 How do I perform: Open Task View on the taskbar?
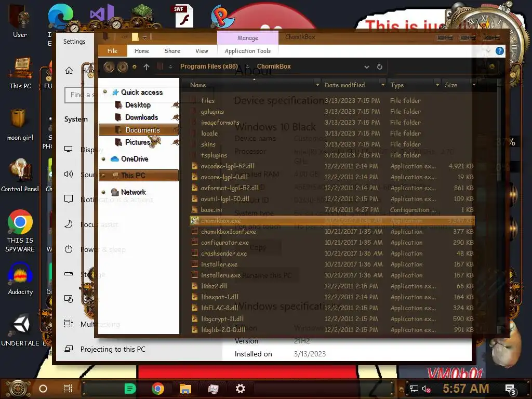point(68,389)
